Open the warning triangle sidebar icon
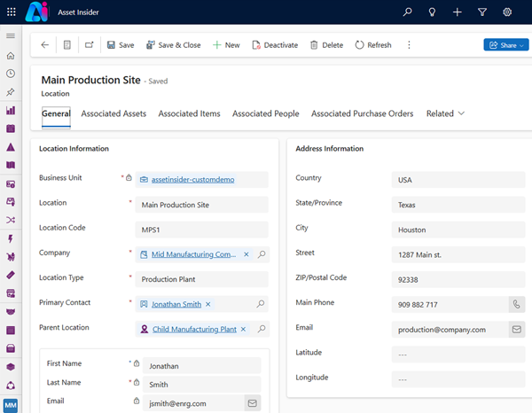 (x=11, y=147)
